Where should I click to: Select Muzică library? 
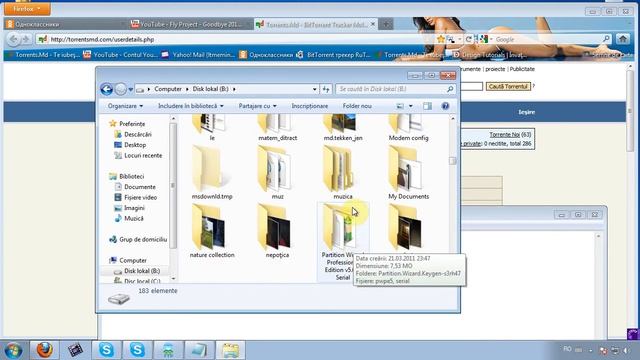(x=129, y=219)
